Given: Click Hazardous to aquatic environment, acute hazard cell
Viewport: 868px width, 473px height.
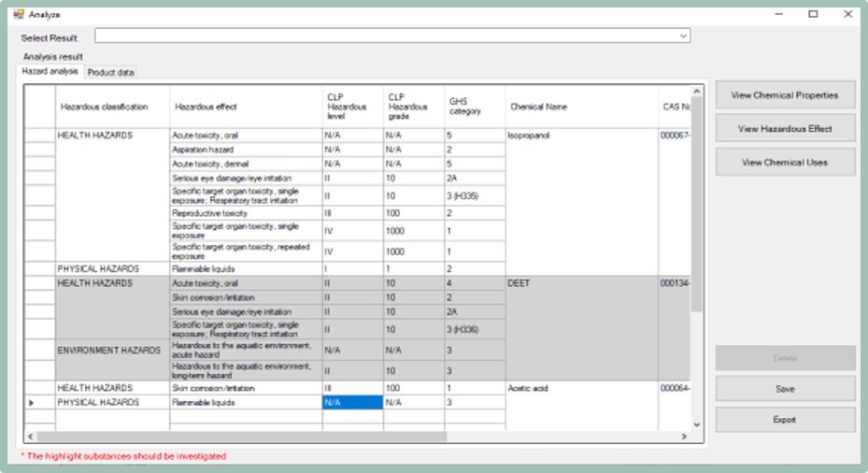Looking at the screenshot, I should pyautogui.click(x=246, y=350).
